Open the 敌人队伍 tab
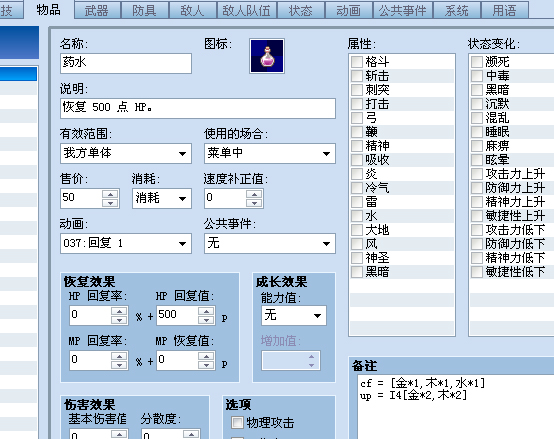The image size is (554, 439). point(246,11)
